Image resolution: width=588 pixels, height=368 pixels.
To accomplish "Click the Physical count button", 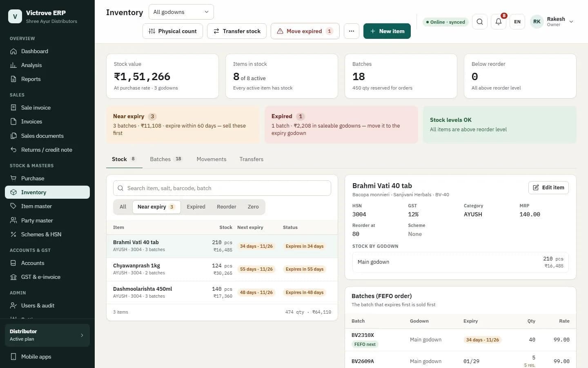I will click(173, 31).
